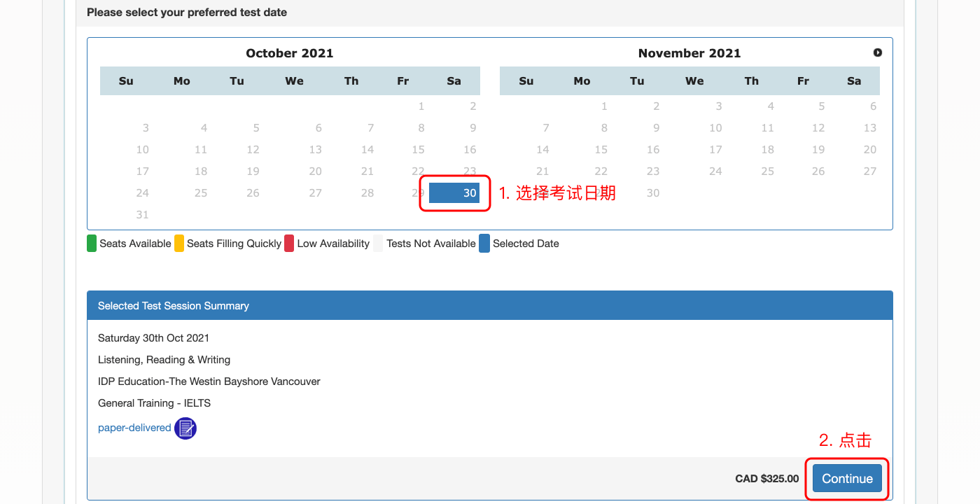Image resolution: width=980 pixels, height=504 pixels.
Task: Click the CAD $325.00 price label
Action: point(766,479)
